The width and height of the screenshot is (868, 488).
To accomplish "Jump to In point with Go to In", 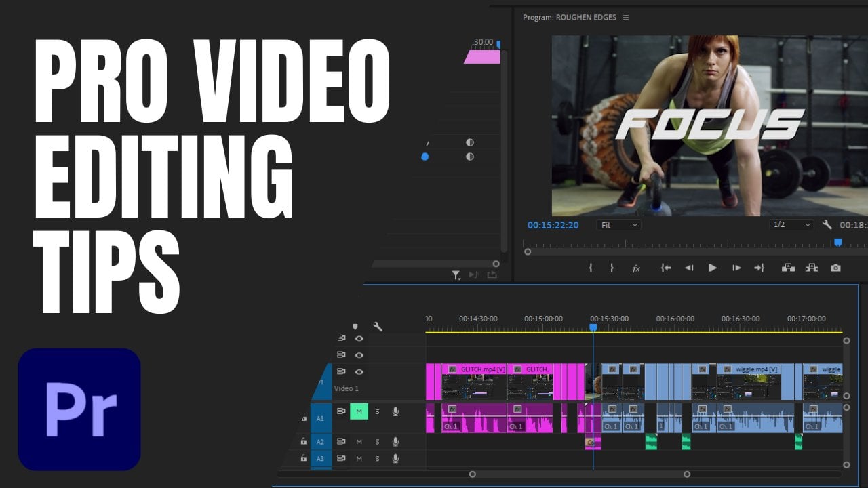I will [x=666, y=268].
